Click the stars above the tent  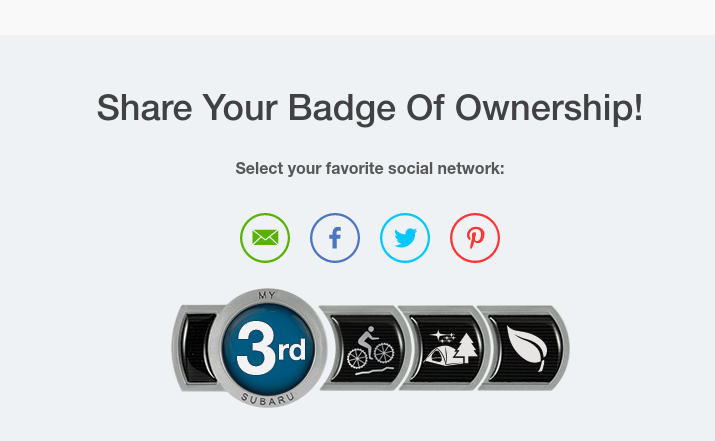[443, 337]
